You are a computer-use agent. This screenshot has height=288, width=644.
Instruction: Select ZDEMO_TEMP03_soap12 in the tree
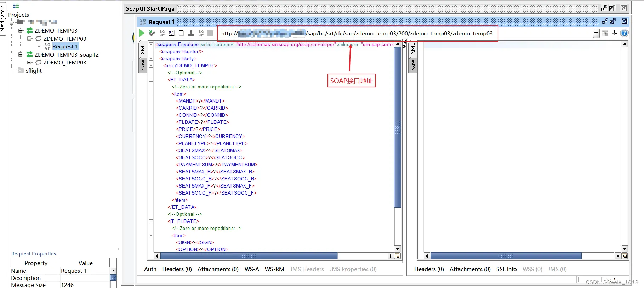pyautogui.click(x=67, y=55)
